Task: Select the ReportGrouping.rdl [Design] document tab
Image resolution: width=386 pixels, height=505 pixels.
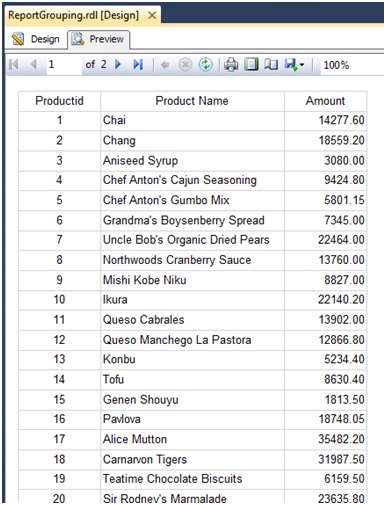Action: 73,15
